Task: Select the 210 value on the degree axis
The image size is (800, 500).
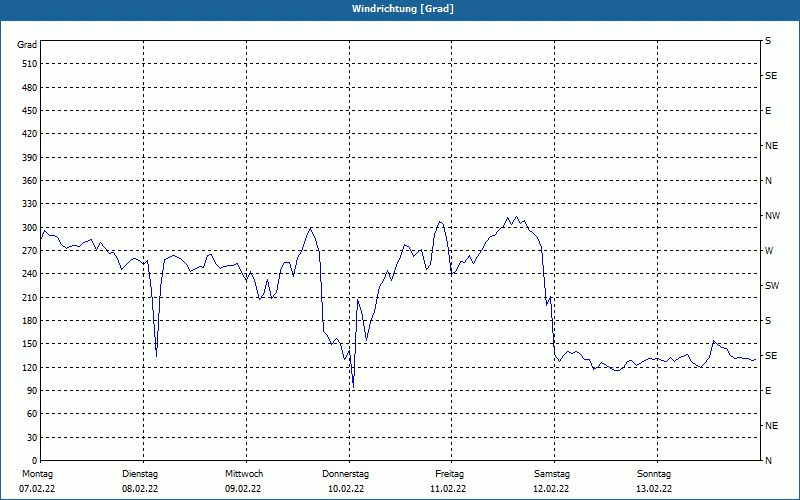Action: coord(30,297)
